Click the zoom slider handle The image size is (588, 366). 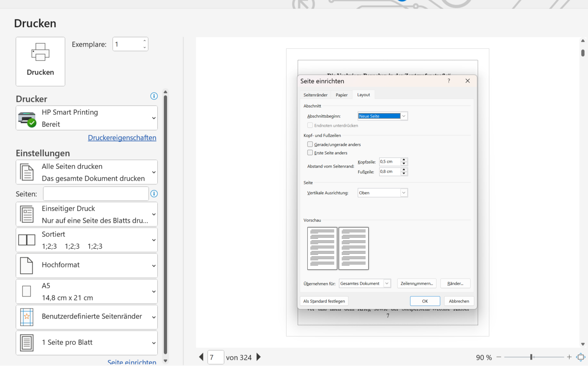[x=531, y=357]
